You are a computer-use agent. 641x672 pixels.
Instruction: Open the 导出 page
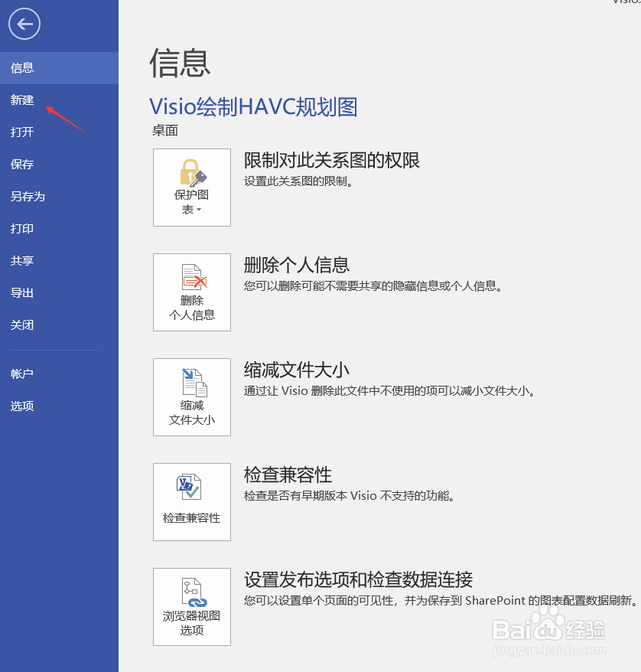pos(59,292)
